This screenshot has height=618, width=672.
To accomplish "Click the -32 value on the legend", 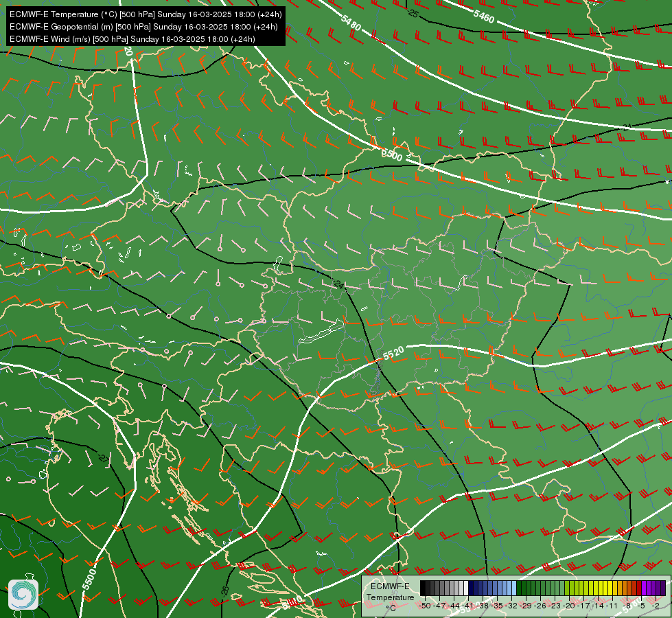I will [511, 606].
